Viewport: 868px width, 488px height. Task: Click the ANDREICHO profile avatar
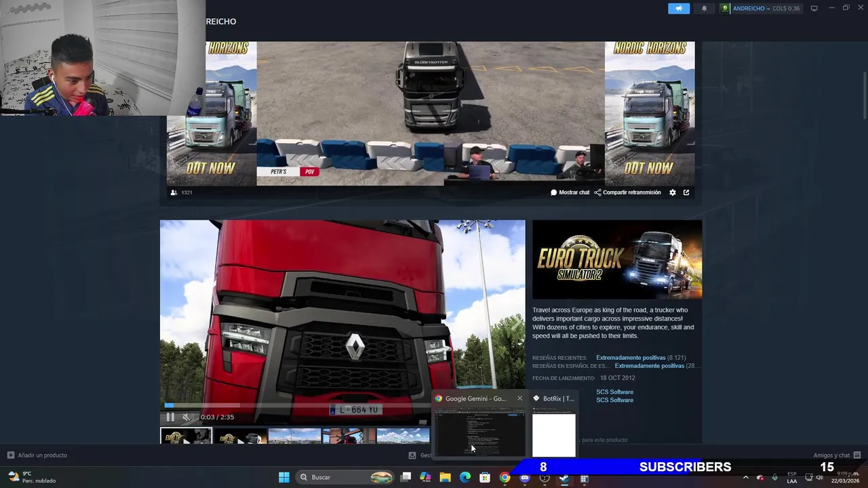[726, 8]
